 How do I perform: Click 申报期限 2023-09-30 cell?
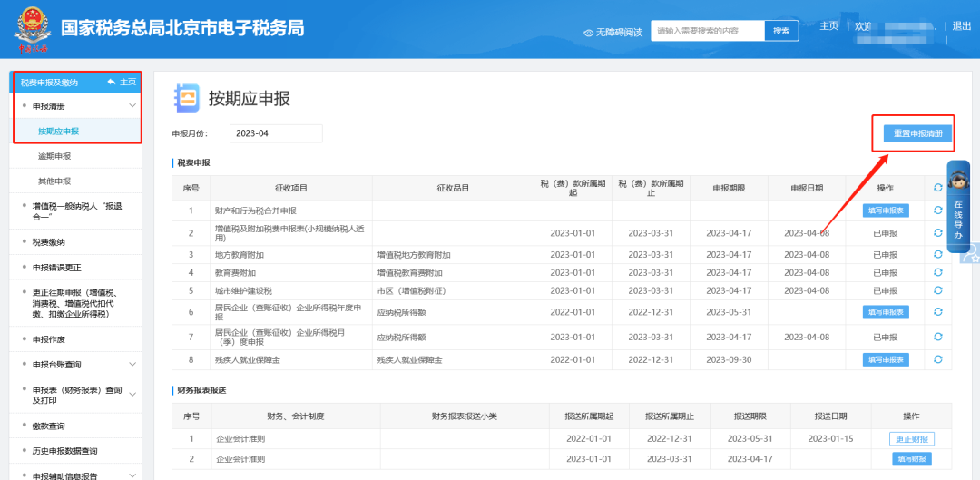[x=728, y=359]
